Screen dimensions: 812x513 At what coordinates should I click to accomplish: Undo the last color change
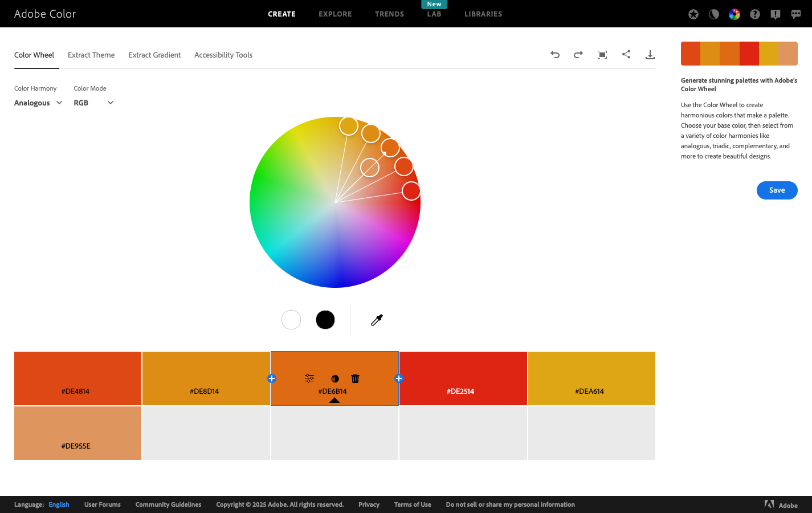point(555,54)
